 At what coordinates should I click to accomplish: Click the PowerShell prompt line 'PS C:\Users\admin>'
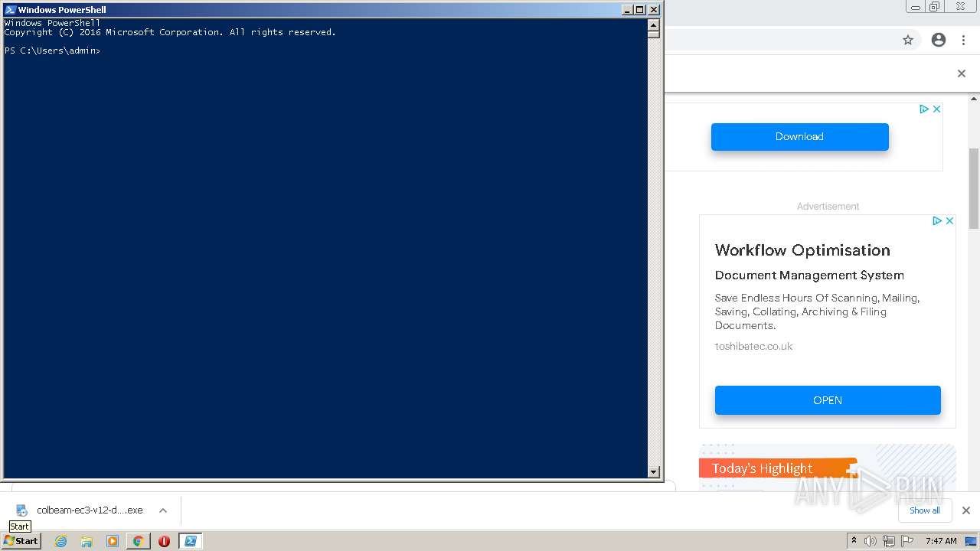(52, 51)
